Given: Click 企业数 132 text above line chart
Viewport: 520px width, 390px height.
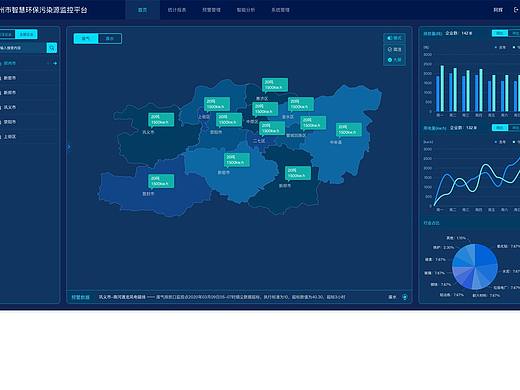Looking at the screenshot, I should click(464, 128).
